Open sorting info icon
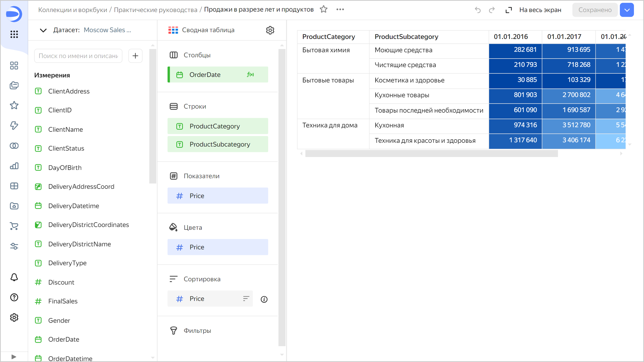This screenshot has height=362, width=644. tap(264, 299)
